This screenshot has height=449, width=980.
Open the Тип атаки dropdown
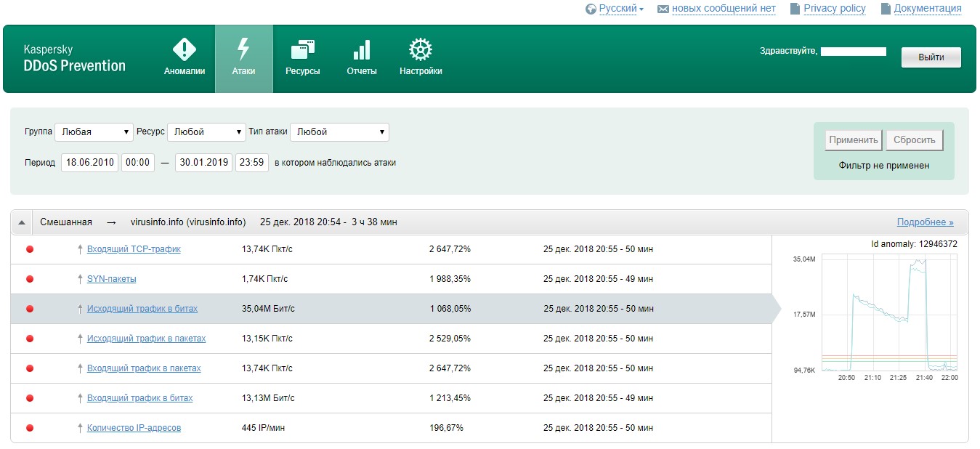click(x=339, y=132)
